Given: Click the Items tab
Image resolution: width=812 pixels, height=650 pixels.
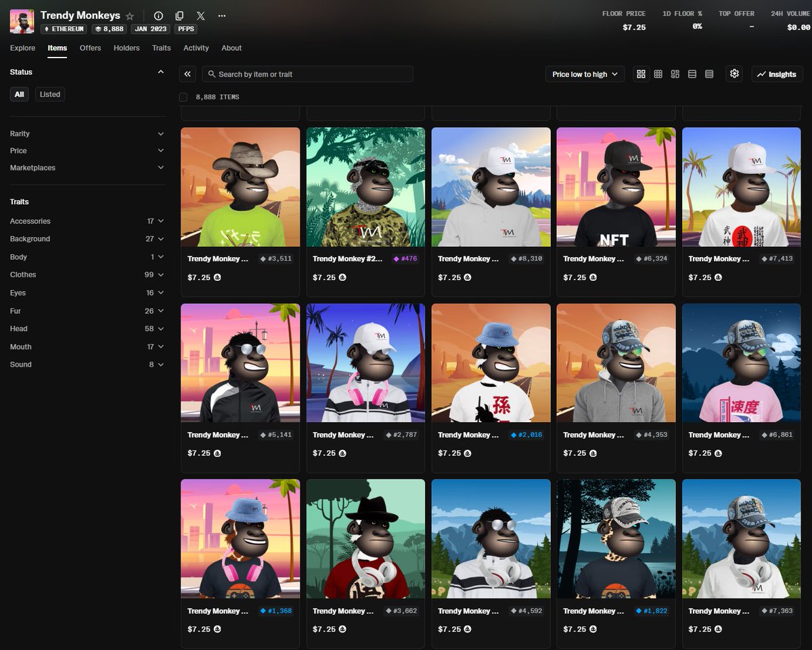Looking at the screenshot, I should click(57, 48).
